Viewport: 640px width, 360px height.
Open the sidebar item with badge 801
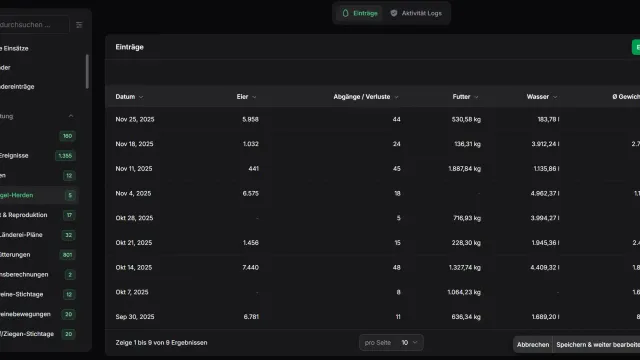click(38, 255)
